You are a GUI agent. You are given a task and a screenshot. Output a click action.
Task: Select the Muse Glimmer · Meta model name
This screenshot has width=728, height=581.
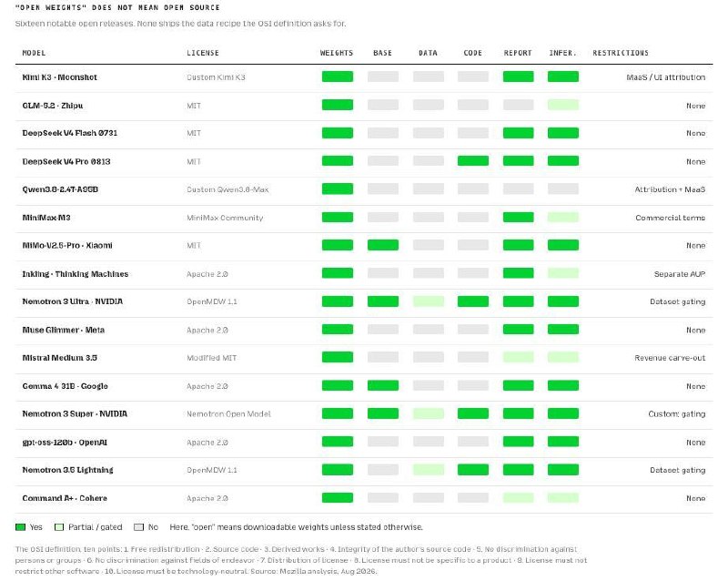[x=63, y=330]
